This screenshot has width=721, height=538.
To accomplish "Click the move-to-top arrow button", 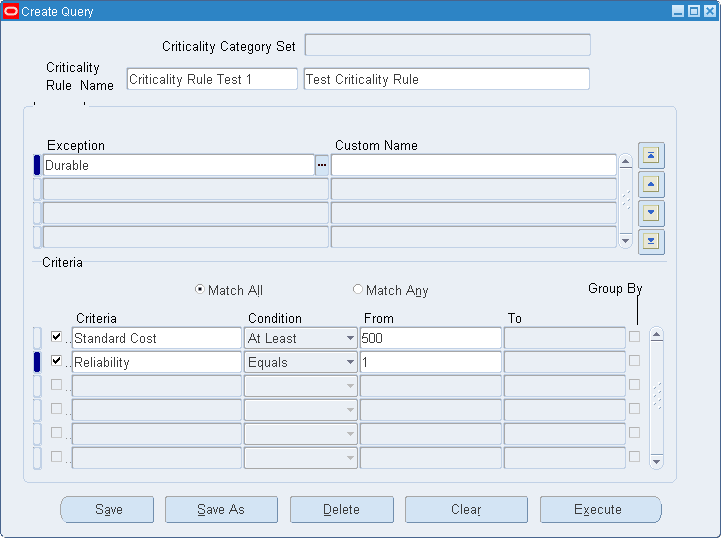I will coord(651,155).
